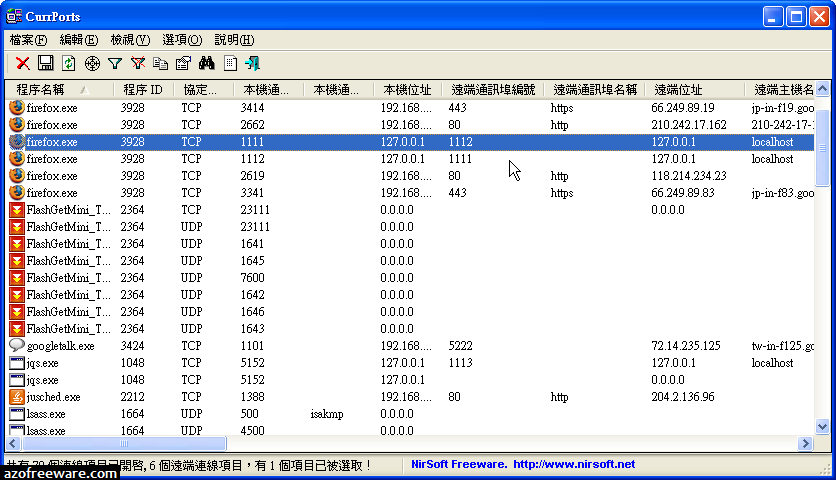Sort by 遠端位址 column header
The width and height of the screenshot is (836, 480).
pos(695,90)
